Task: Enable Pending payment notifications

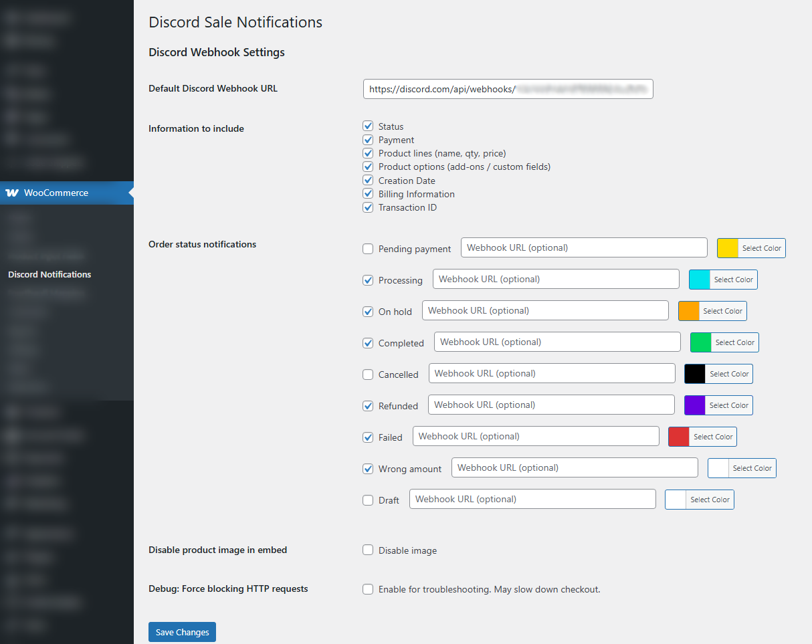Action: click(x=368, y=248)
